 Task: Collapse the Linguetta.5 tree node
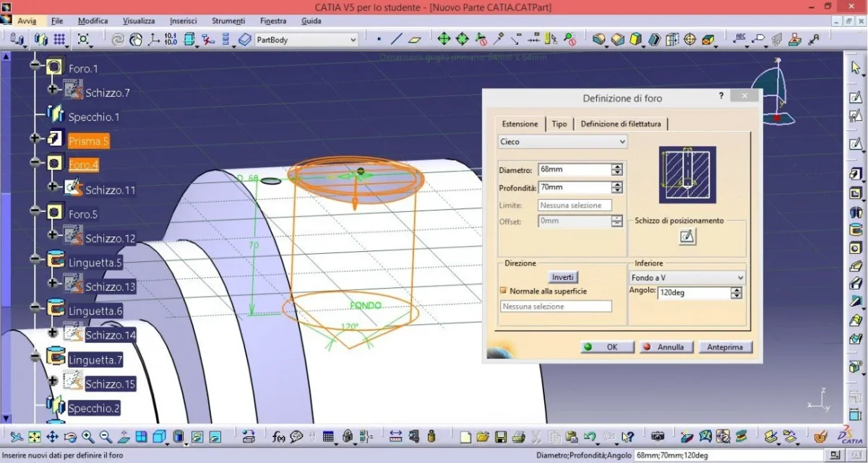point(35,259)
